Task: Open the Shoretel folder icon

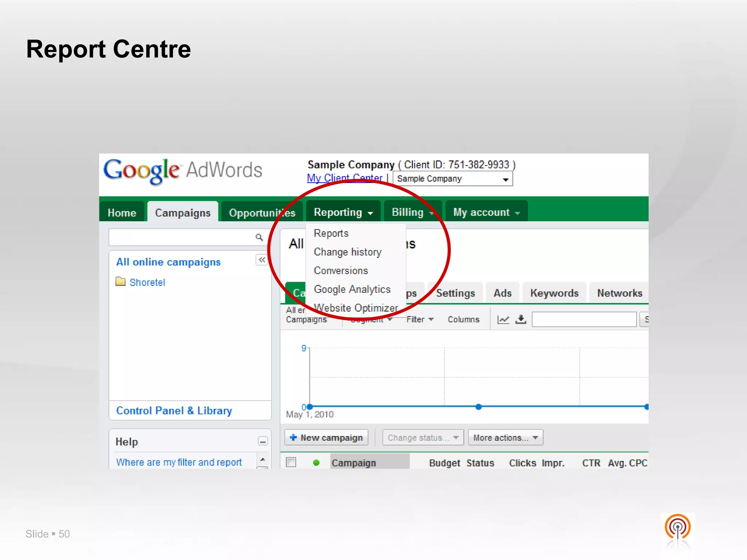Action: click(x=120, y=281)
